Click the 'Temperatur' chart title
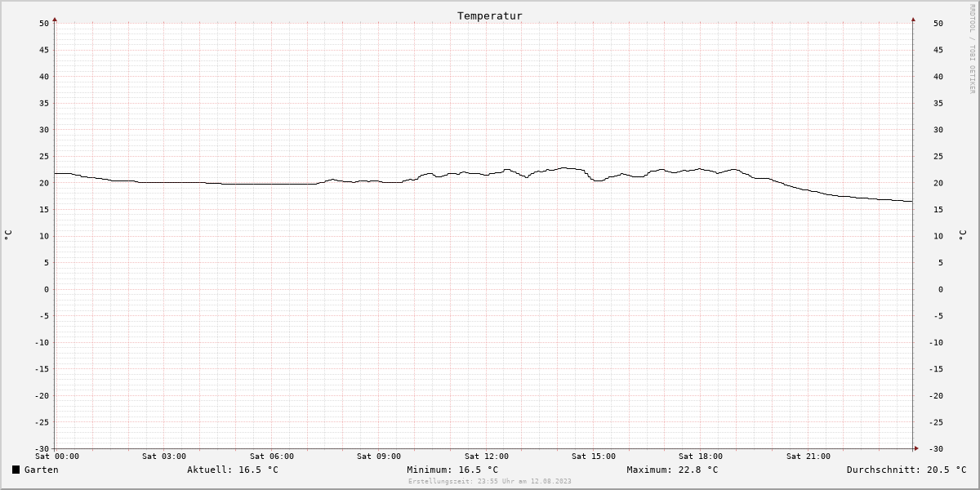Viewport: 980px width, 490px height. click(x=490, y=16)
